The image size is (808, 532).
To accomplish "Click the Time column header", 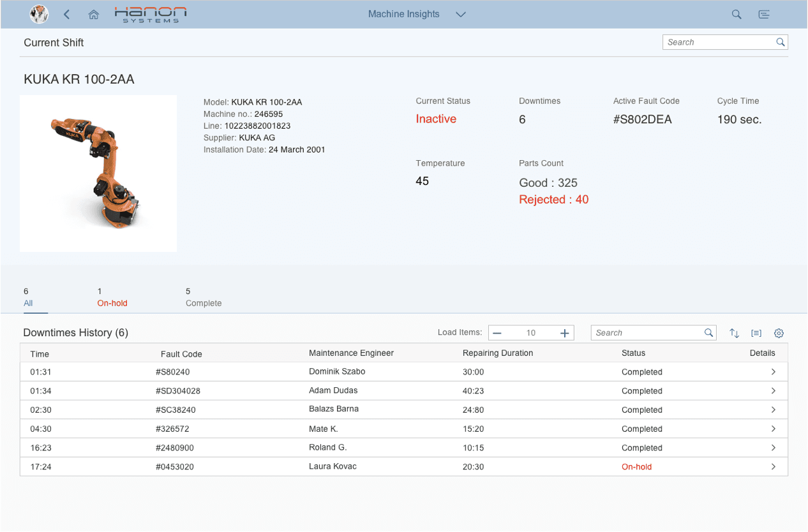I will coord(40,354).
